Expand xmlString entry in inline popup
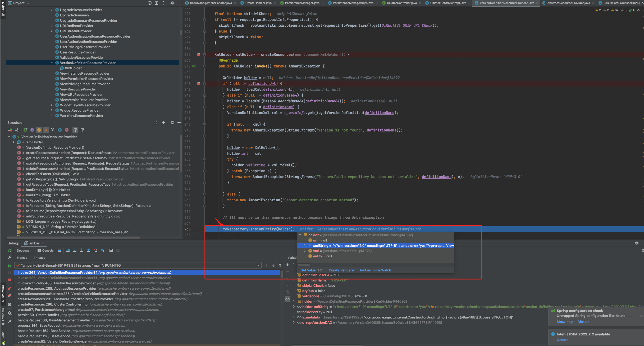644x346 pixels. 305,245
